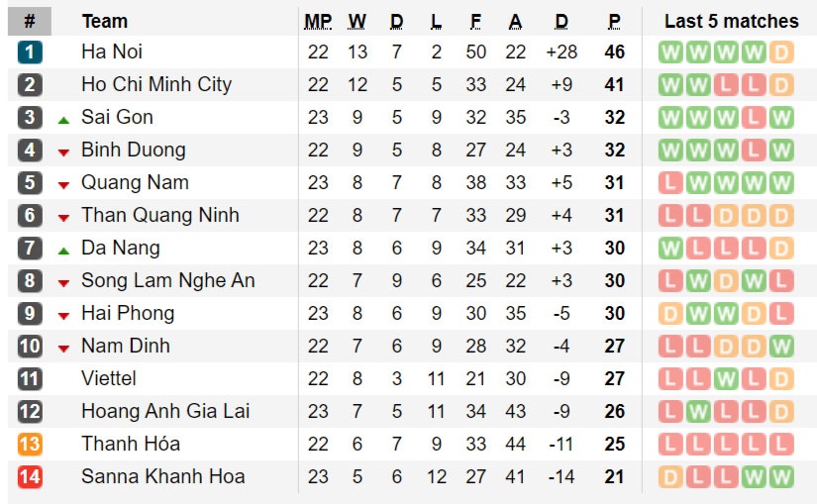Click the green up arrow beside Da Nang

pos(63,250)
